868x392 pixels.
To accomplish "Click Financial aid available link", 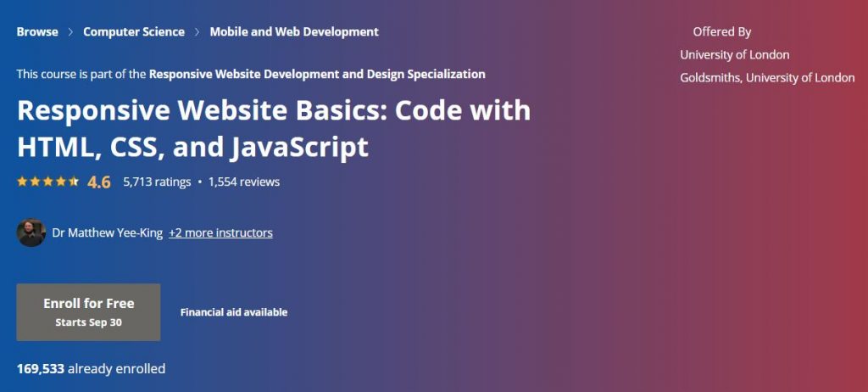I will (x=234, y=312).
